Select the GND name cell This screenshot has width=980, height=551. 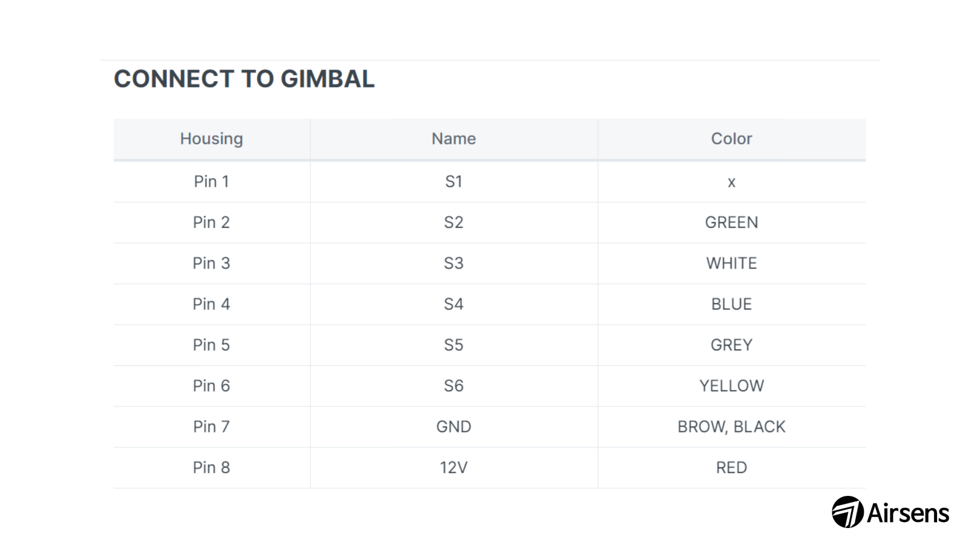pyautogui.click(x=454, y=427)
